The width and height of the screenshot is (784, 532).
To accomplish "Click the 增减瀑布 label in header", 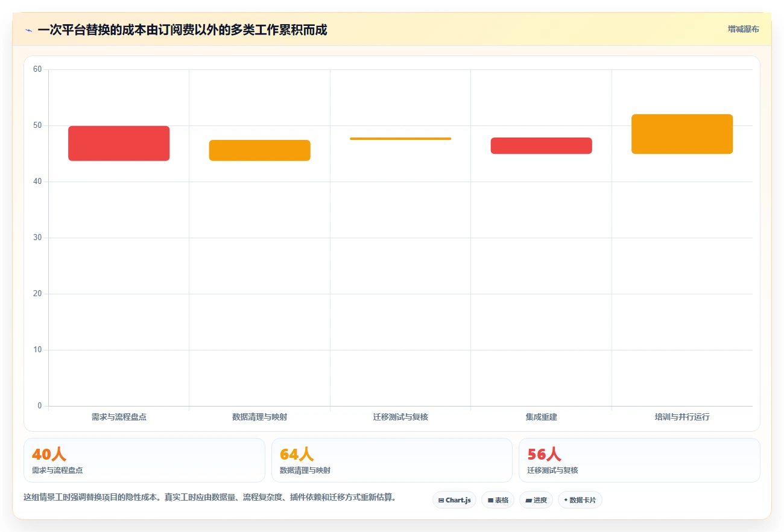I will coord(743,29).
